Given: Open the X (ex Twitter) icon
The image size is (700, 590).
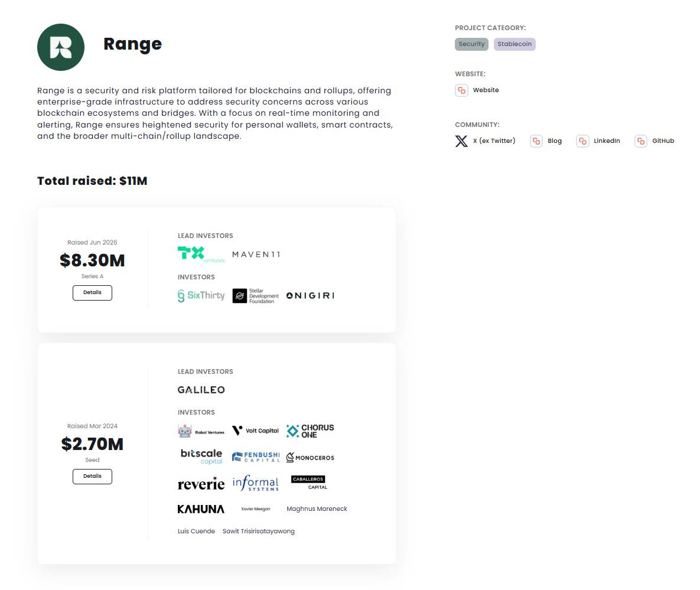Looking at the screenshot, I should pyautogui.click(x=461, y=141).
